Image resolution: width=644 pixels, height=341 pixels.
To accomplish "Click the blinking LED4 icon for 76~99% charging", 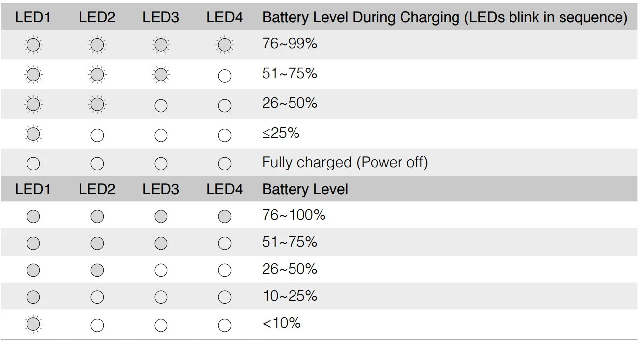I will click(224, 46).
